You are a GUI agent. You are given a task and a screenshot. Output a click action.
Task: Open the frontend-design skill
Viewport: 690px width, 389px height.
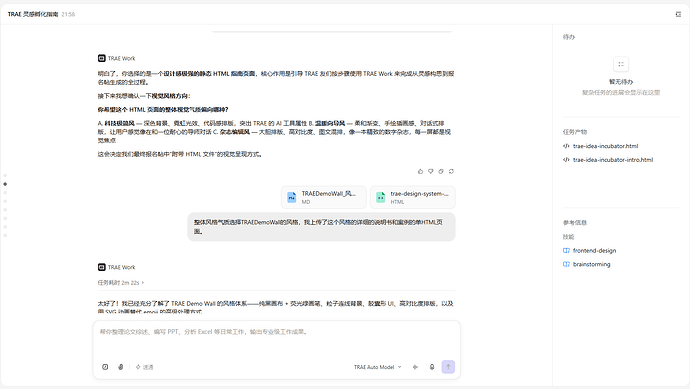pos(595,250)
